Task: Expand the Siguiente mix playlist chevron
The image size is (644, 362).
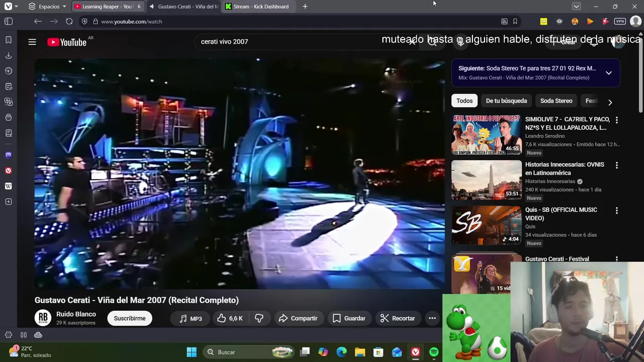Action: [x=608, y=73]
